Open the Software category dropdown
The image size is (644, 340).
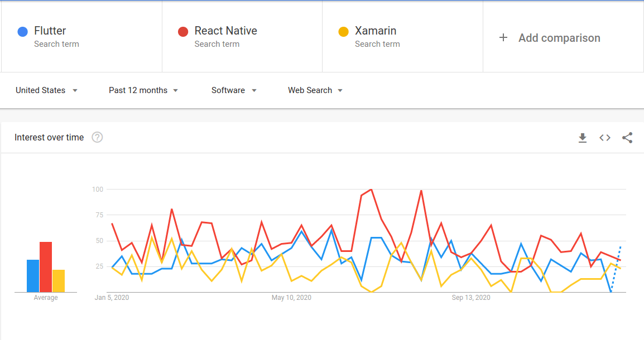pyautogui.click(x=234, y=90)
